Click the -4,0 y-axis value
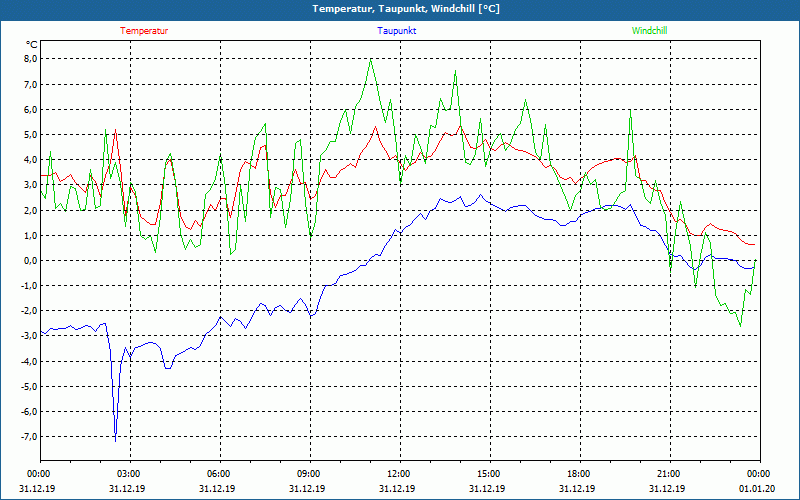This screenshot has width=800, height=500. 30,361
